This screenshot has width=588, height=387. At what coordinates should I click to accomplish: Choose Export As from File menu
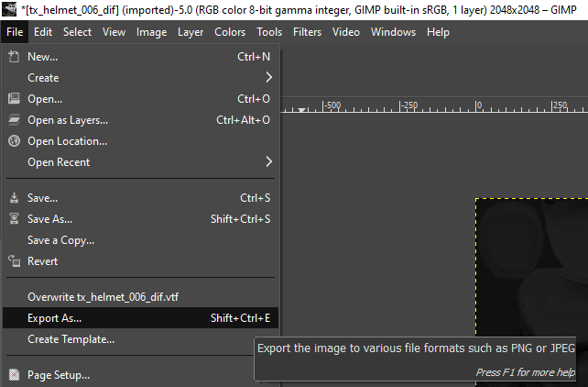pos(55,318)
